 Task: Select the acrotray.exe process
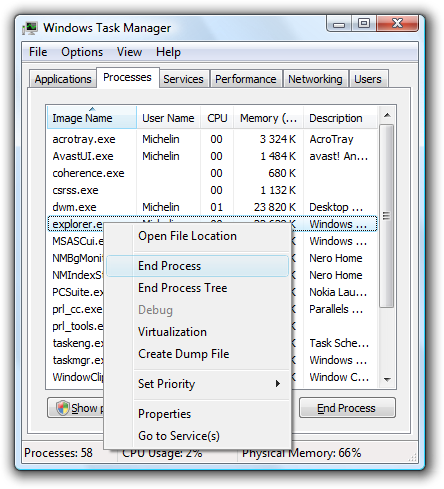point(212,139)
